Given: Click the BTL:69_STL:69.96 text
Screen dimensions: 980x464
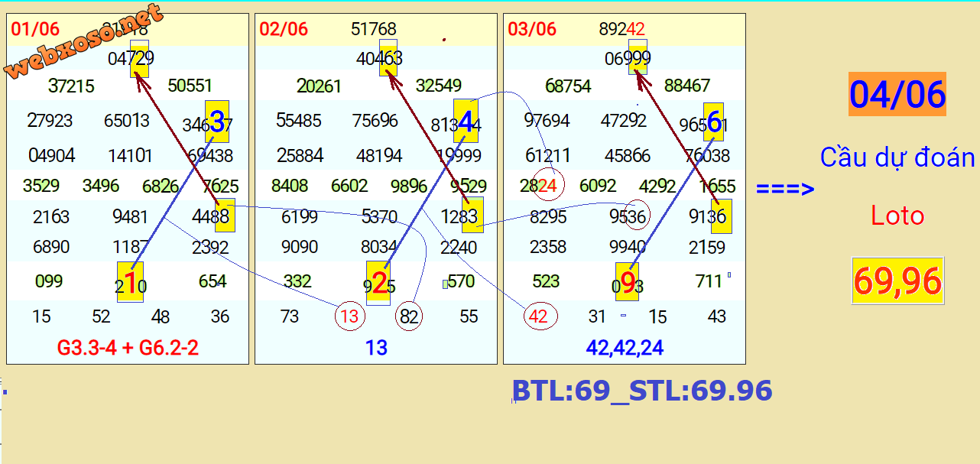Looking at the screenshot, I should [x=642, y=391].
